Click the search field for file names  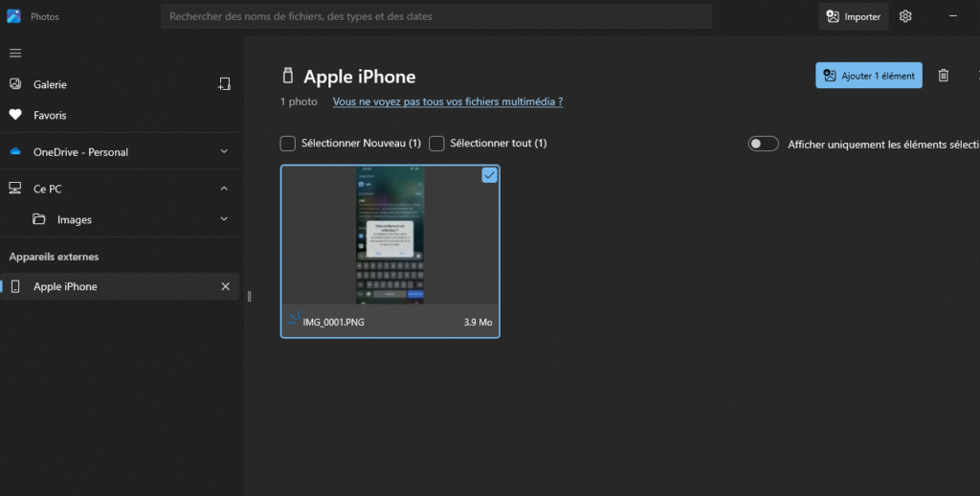click(436, 16)
